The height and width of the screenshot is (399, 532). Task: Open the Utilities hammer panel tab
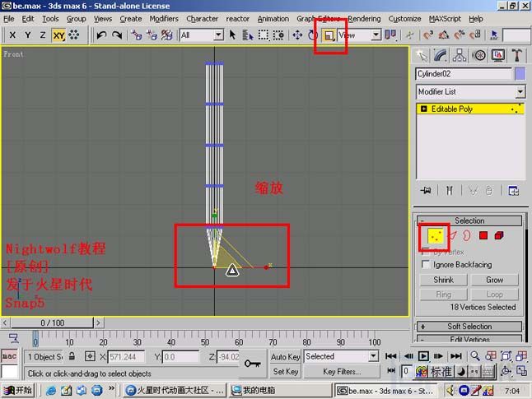click(516, 56)
